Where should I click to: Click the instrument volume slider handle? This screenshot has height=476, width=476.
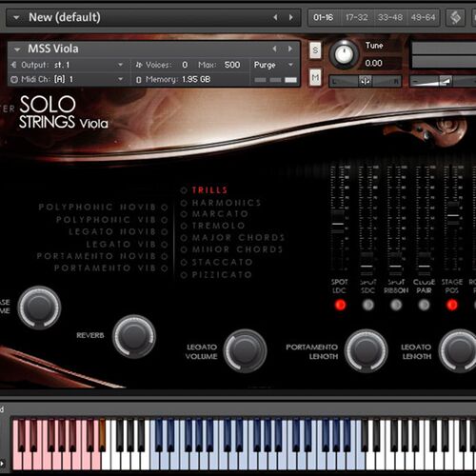click(x=446, y=82)
